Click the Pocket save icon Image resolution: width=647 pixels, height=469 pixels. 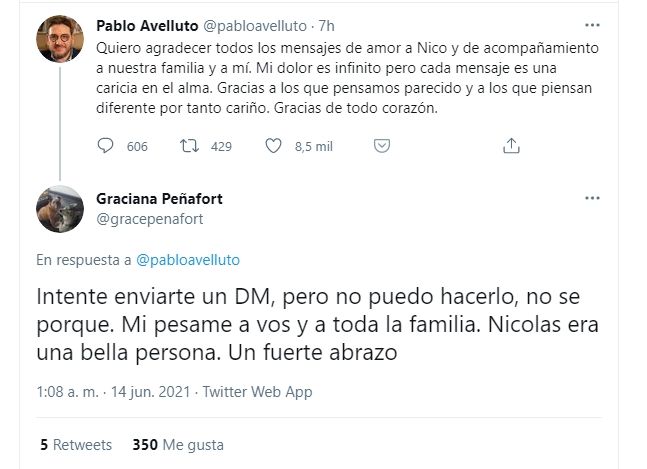pyautogui.click(x=380, y=146)
